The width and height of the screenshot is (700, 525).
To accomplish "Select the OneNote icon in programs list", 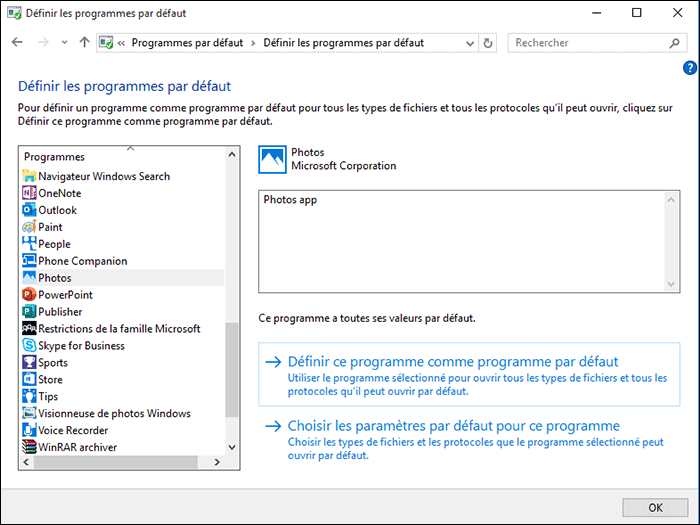I will [x=29, y=193].
